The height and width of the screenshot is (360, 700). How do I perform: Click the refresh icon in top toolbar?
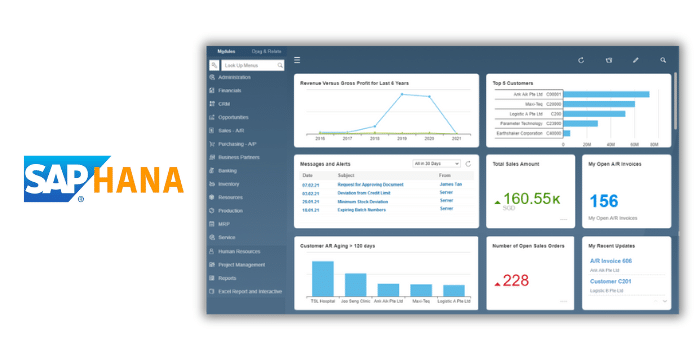[x=581, y=60]
